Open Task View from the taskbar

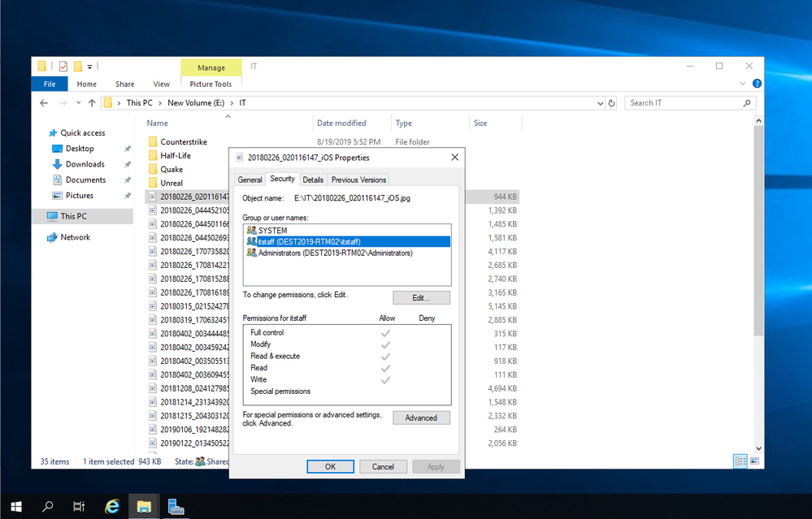pos(79,506)
